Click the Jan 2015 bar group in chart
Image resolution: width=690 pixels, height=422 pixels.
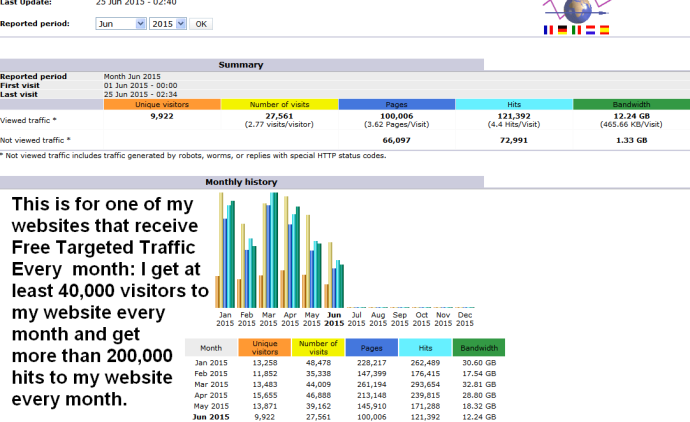click(x=225, y=250)
